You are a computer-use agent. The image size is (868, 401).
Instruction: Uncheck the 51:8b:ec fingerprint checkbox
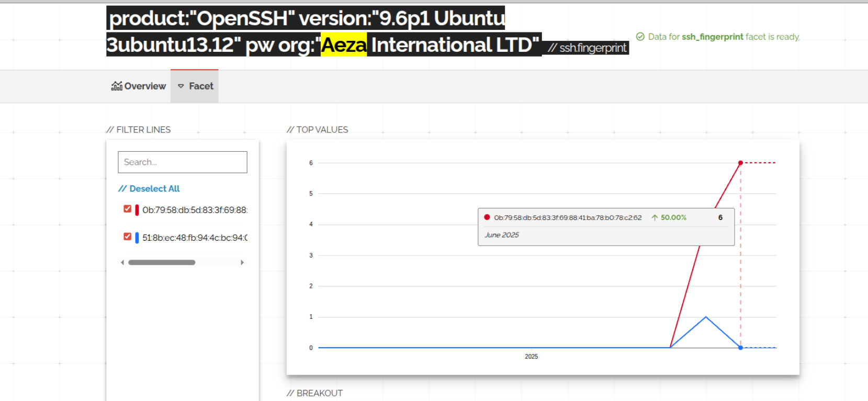point(127,237)
